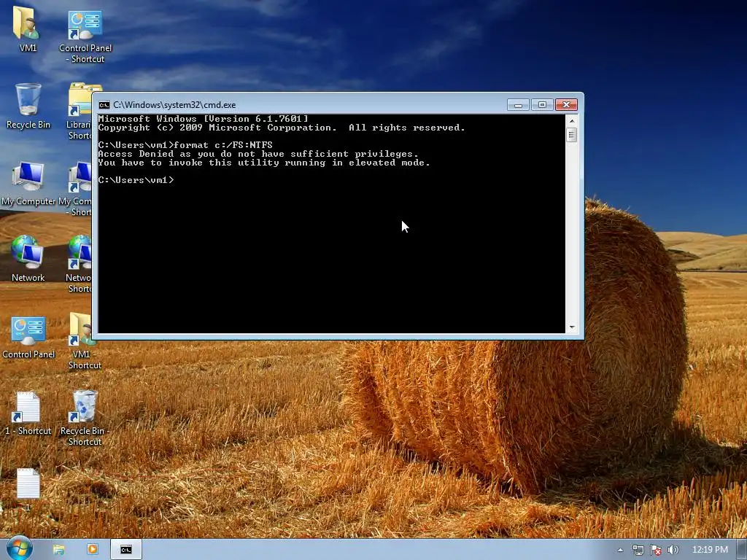
Task: Click the Show desktop button
Action: coord(742,550)
